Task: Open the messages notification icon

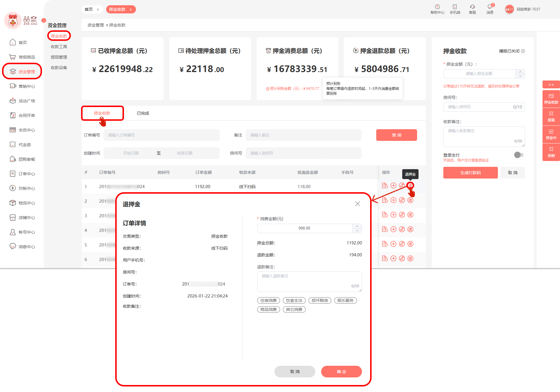Action: [x=490, y=7]
